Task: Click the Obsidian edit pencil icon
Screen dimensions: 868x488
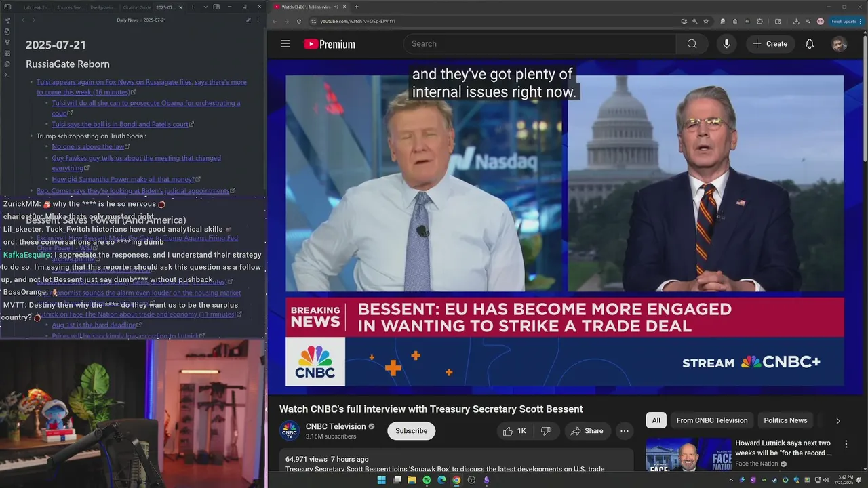Action: click(248, 20)
